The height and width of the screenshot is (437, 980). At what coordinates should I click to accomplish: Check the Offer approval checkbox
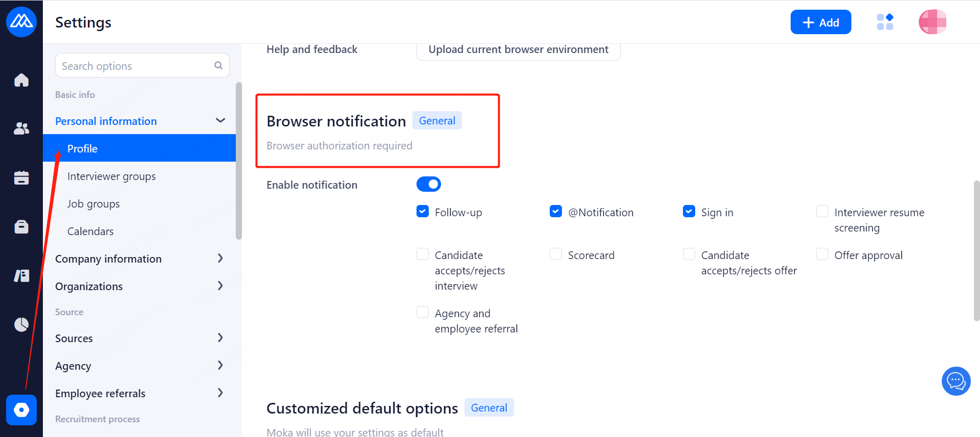tap(822, 254)
